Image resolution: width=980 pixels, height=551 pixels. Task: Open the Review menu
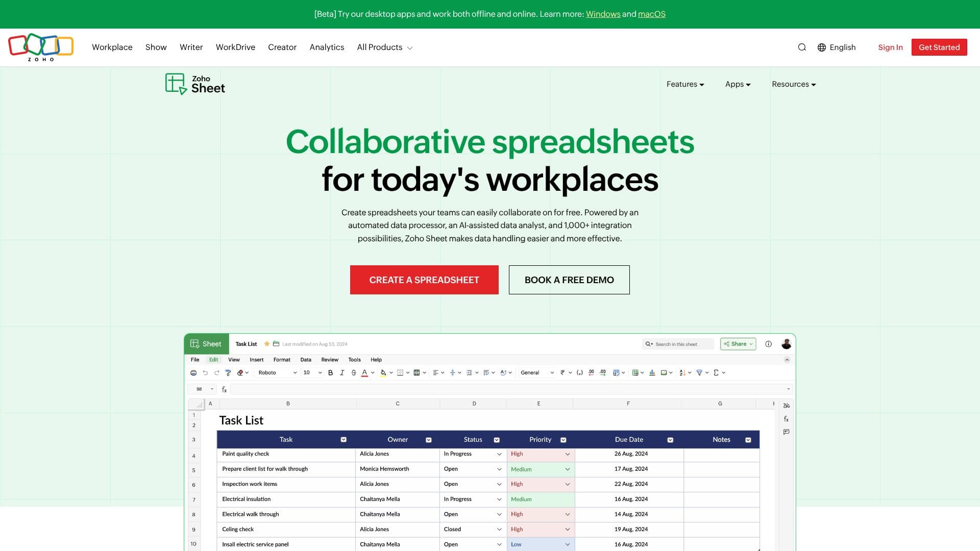coord(330,360)
